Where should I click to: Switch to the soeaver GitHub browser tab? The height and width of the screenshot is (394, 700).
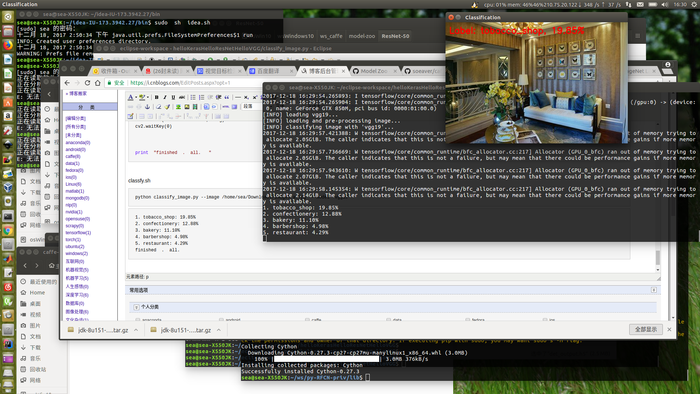click(x=423, y=71)
